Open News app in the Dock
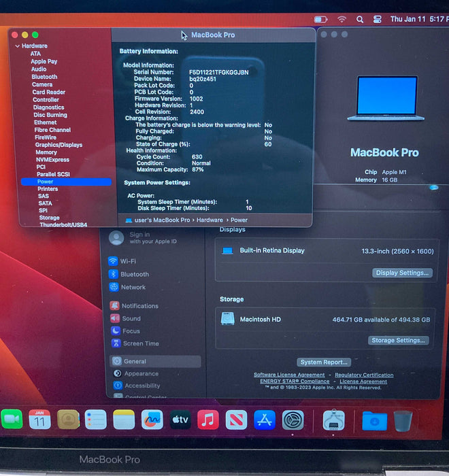The height and width of the screenshot is (476, 449). click(x=236, y=420)
